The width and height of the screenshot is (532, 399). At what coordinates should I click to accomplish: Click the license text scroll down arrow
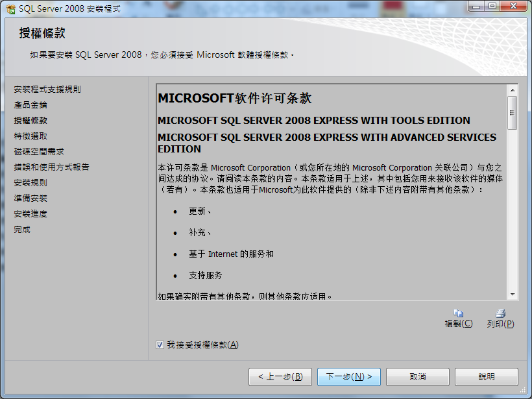513,295
